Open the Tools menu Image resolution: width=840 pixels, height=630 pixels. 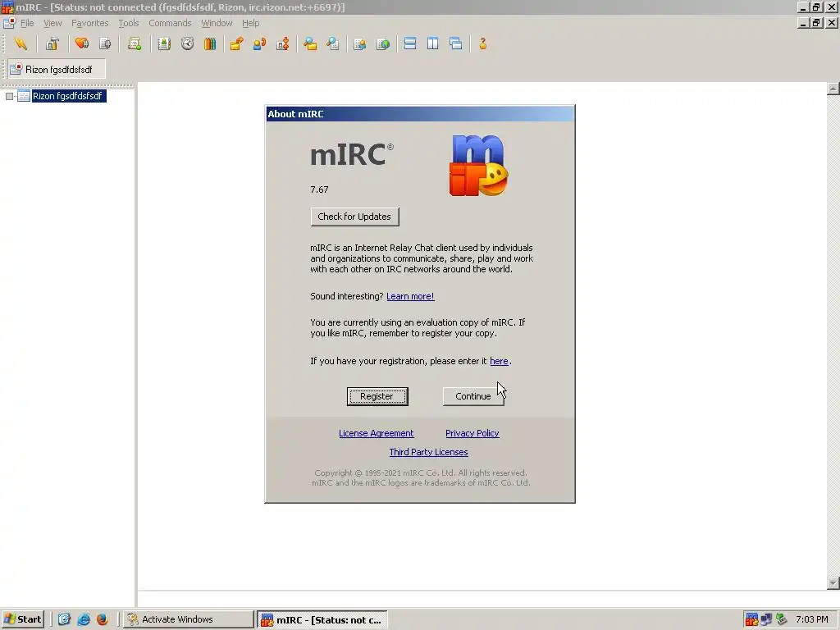(129, 23)
